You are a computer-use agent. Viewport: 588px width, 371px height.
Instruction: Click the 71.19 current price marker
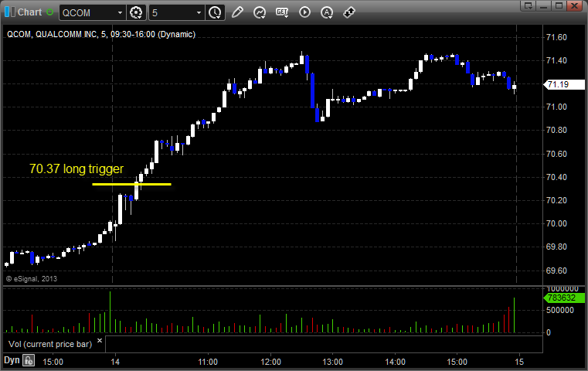pyautogui.click(x=564, y=84)
